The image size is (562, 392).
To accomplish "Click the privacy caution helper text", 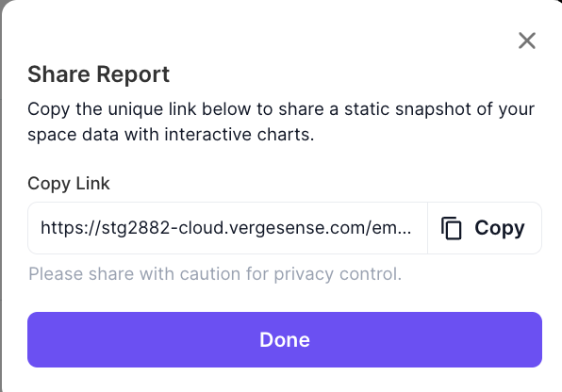I will click(215, 274).
